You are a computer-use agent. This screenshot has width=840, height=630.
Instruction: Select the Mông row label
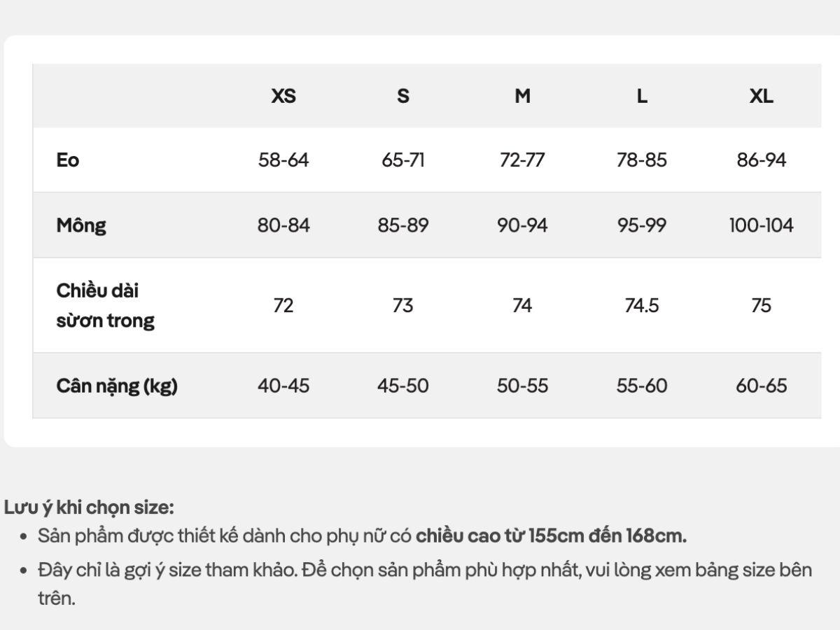click(81, 225)
